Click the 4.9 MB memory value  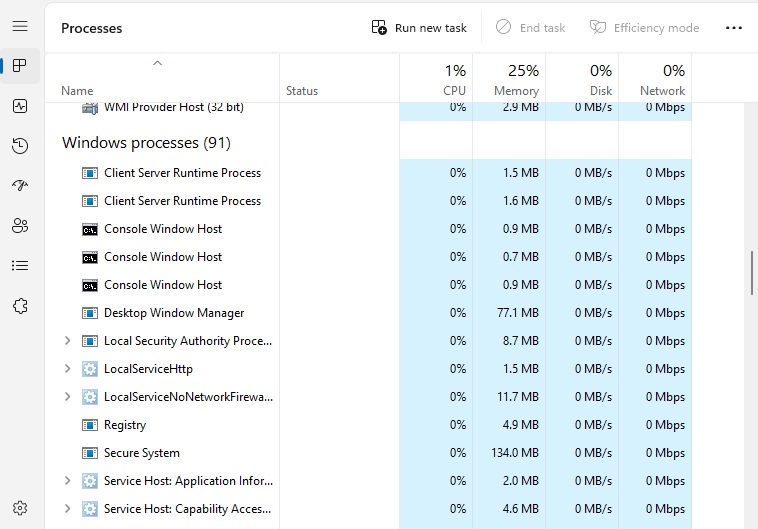520,425
